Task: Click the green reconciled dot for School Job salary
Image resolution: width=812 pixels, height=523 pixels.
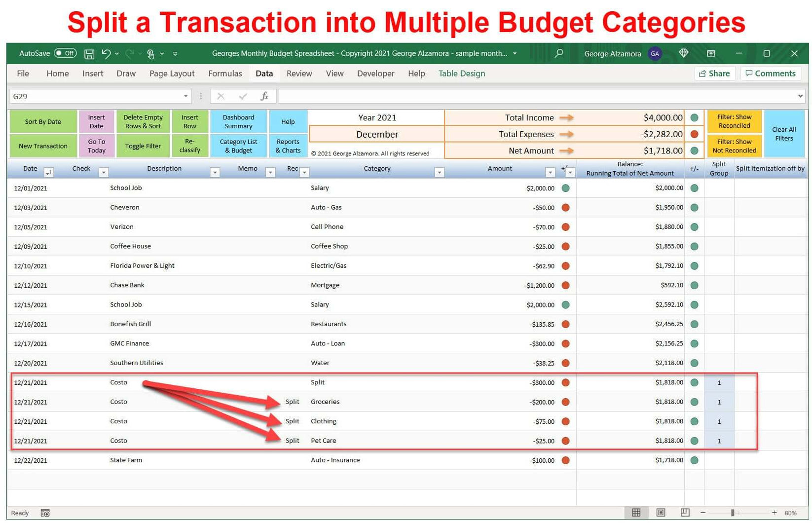Action: 565,188
